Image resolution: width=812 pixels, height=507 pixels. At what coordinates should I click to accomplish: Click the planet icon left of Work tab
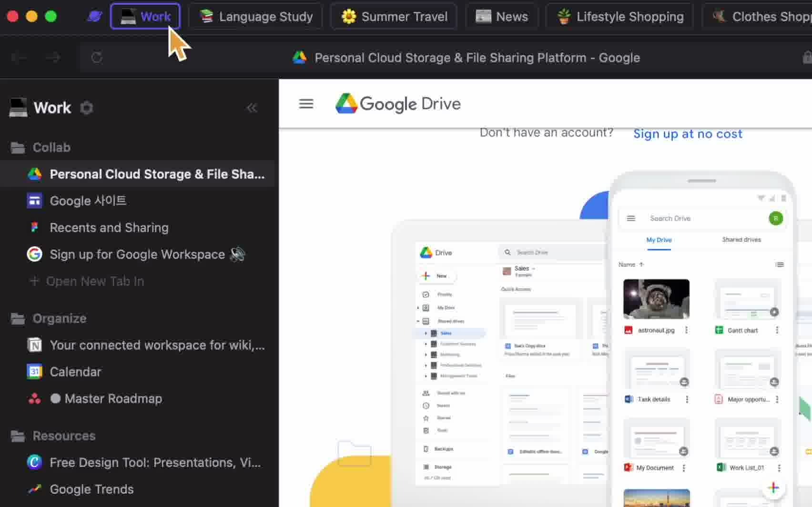click(x=94, y=17)
